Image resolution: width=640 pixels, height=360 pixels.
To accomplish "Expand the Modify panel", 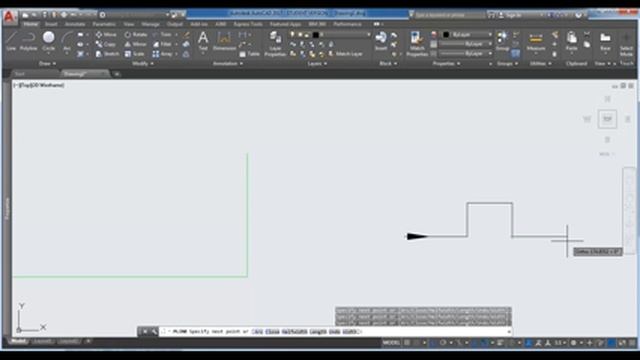I will (x=143, y=64).
